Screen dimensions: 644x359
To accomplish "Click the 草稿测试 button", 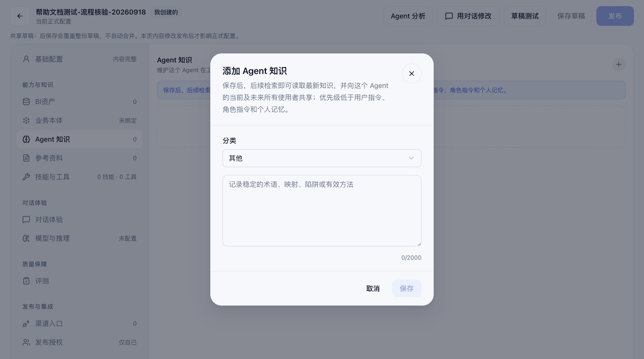I will [x=525, y=16].
